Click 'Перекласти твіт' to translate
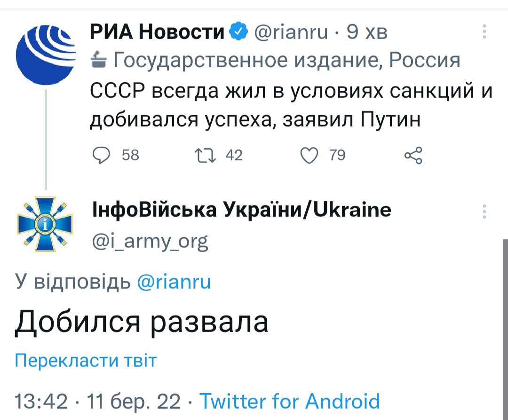This screenshot has width=508, height=420. [x=86, y=361]
